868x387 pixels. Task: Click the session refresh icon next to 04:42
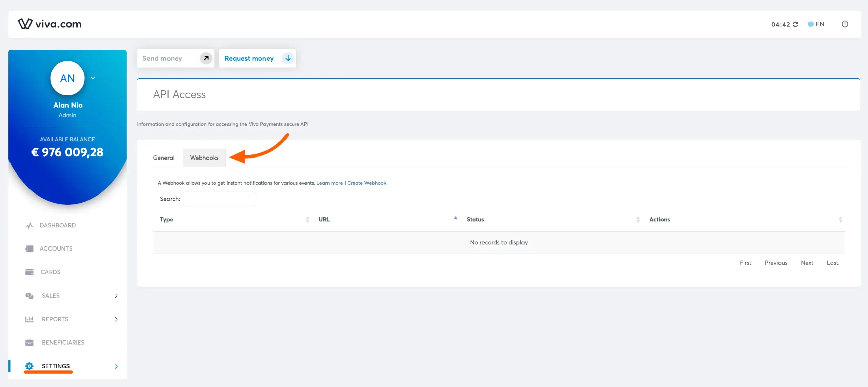pyautogui.click(x=796, y=24)
